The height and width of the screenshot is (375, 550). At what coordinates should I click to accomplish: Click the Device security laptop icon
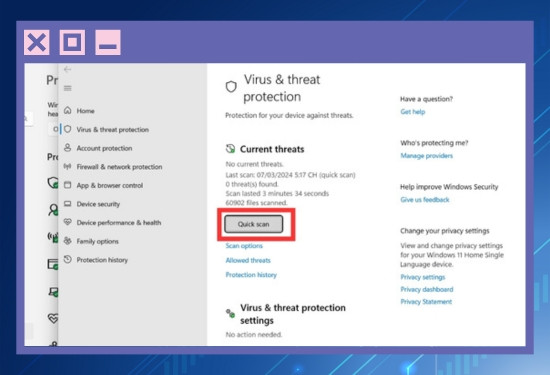(68, 203)
